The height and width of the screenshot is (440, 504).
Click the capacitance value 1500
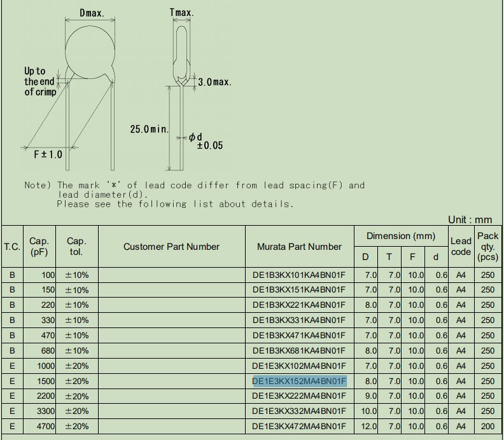(x=46, y=382)
